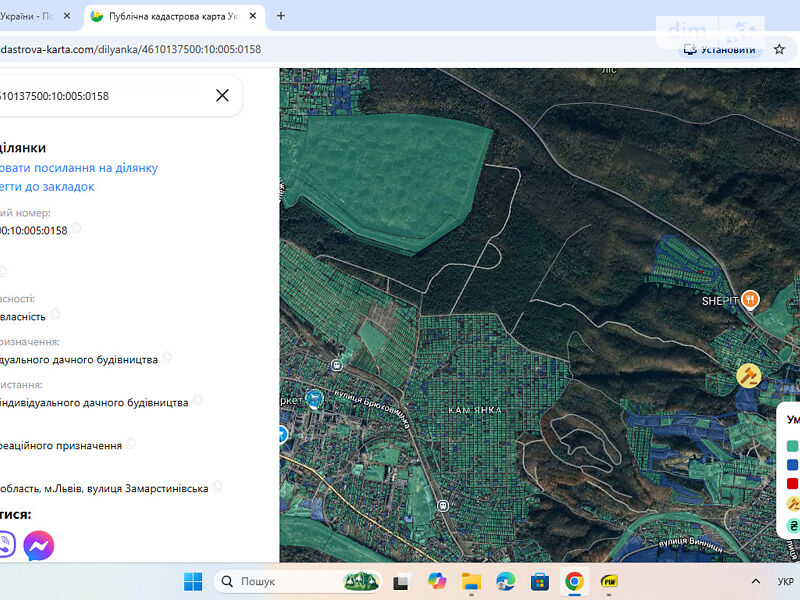
Task: Bookmark this page with the star icon
Action: point(779,49)
